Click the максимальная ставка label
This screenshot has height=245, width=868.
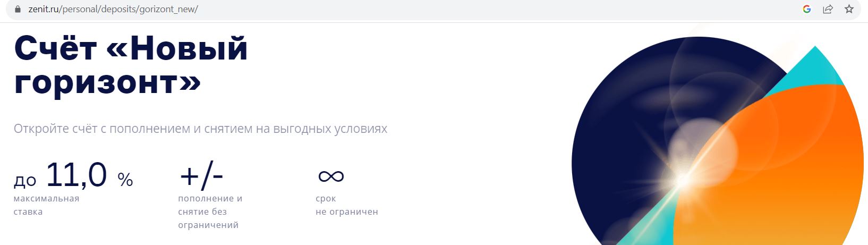[46, 205]
